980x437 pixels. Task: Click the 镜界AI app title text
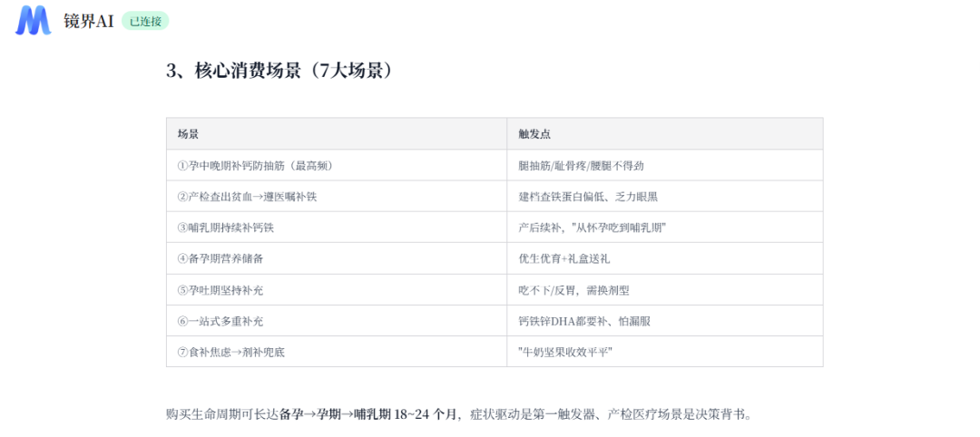88,21
